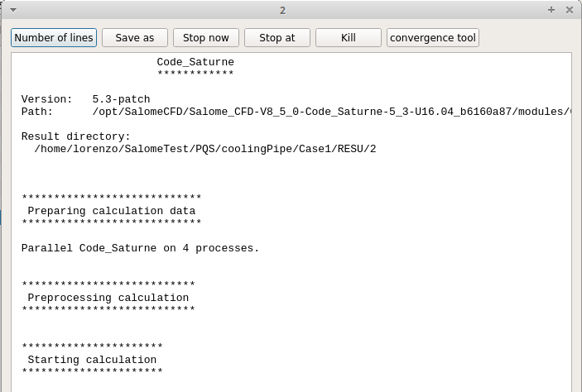The height and width of the screenshot is (392, 582).
Task: Stop the calculation with Stop now
Action: pyautogui.click(x=206, y=38)
